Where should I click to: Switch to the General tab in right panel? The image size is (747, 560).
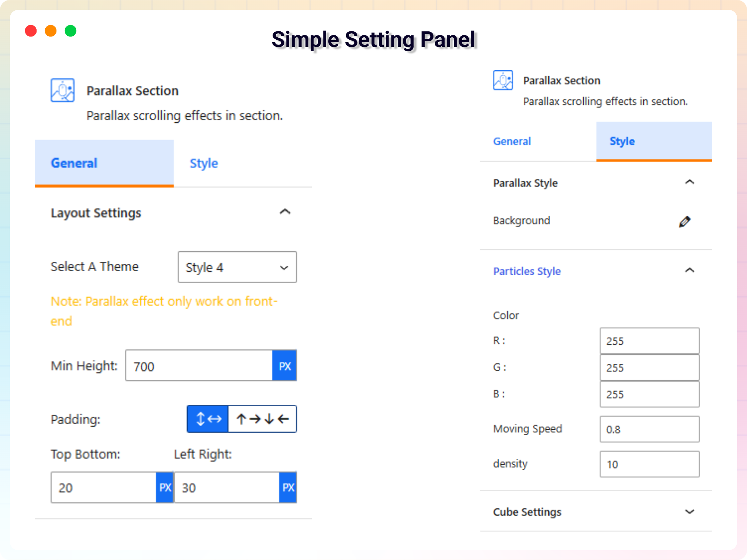tap(512, 141)
